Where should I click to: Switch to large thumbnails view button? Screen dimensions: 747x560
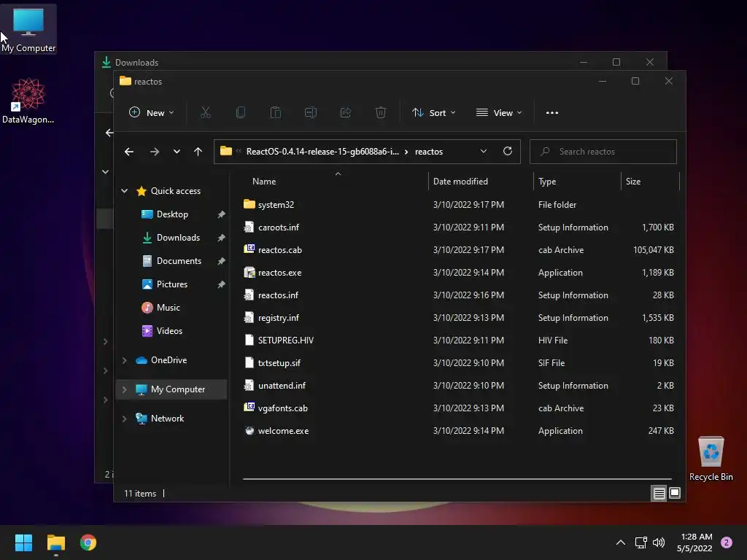(675, 494)
